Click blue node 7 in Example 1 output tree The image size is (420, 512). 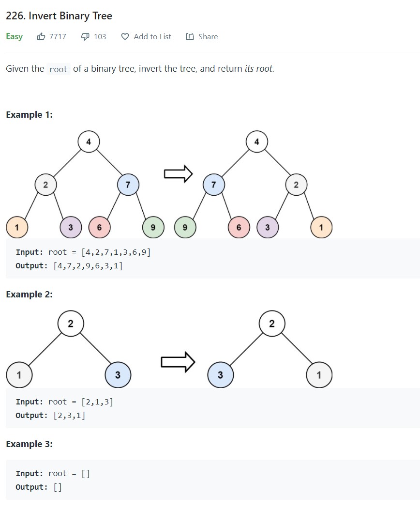[x=213, y=185]
